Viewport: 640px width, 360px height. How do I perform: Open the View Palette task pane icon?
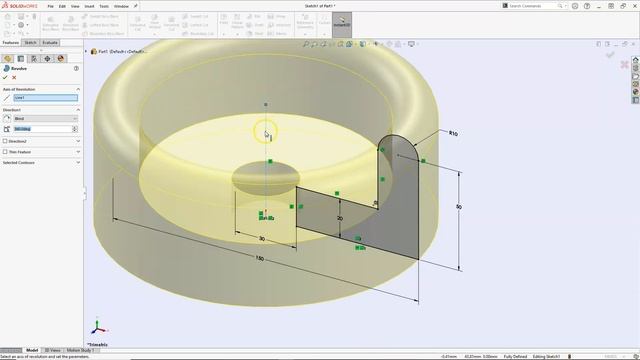636,84
